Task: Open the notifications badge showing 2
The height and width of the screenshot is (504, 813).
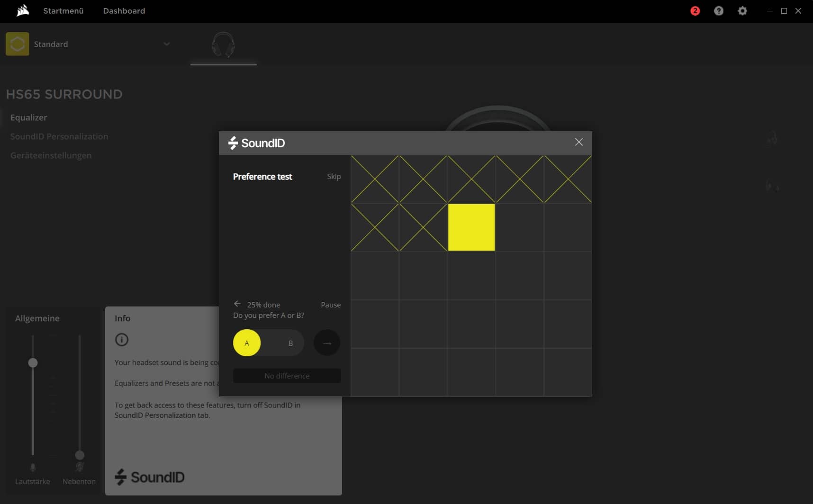Action: (695, 11)
